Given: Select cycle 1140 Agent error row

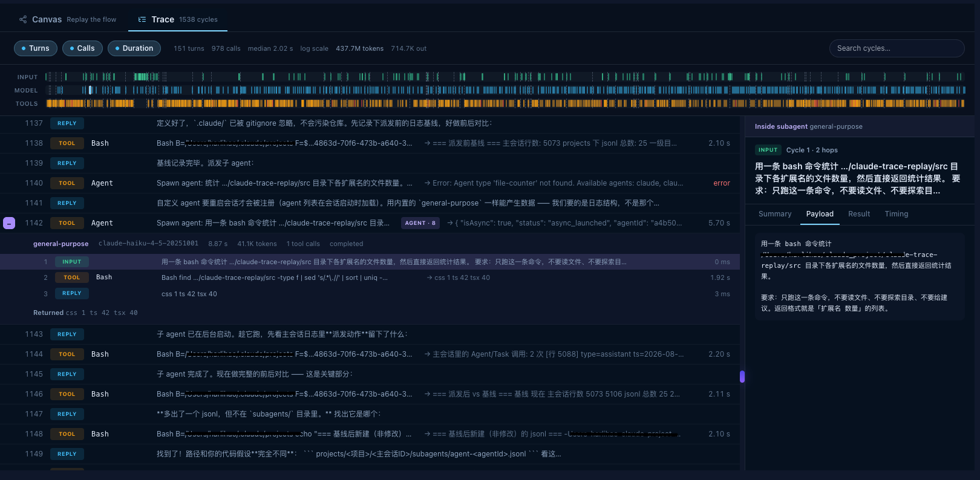Looking at the screenshot, I should [x=370, y=183].
